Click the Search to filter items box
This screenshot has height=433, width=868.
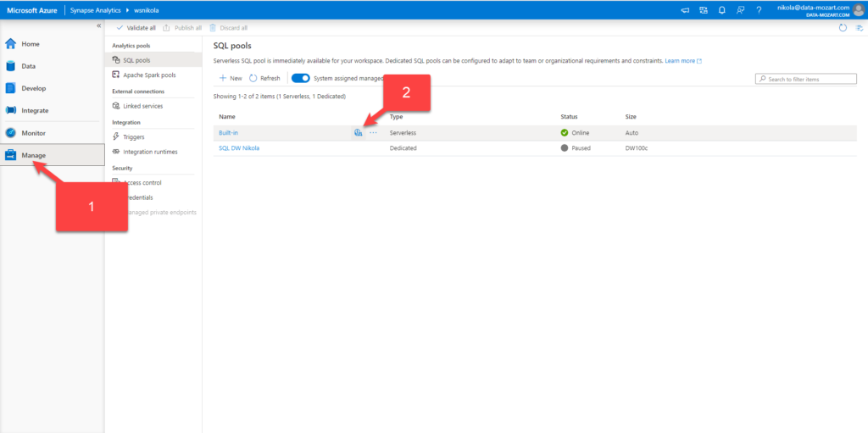click(x=805, y=79)
